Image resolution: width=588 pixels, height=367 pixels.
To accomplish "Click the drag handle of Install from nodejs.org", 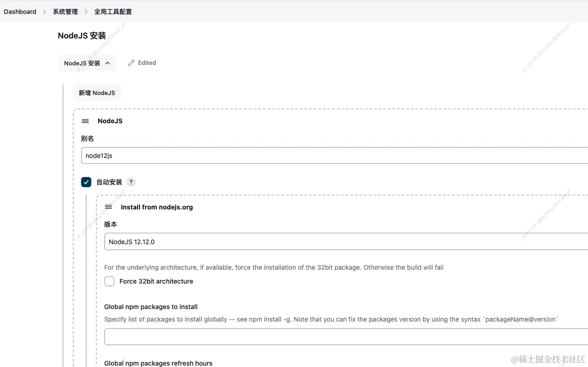I will click(x=108, y=207).
